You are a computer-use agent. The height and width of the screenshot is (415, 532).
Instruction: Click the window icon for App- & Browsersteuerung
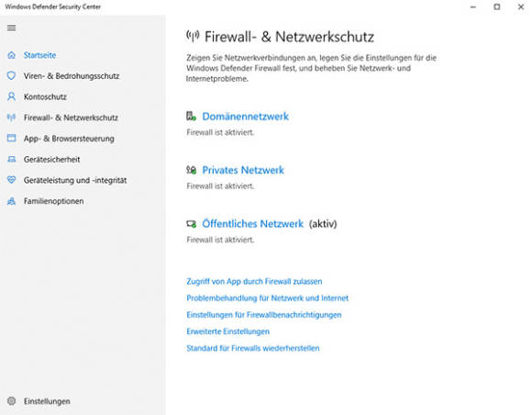[x=12, y=139]
